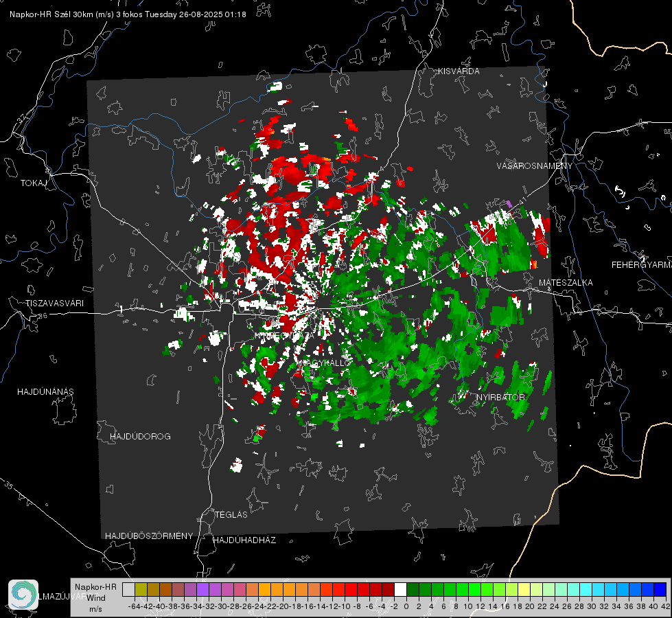The width and height of the screenshot is (672, 618).
Task: Select the KISVÁRDA town label
Action: point(459,71)
